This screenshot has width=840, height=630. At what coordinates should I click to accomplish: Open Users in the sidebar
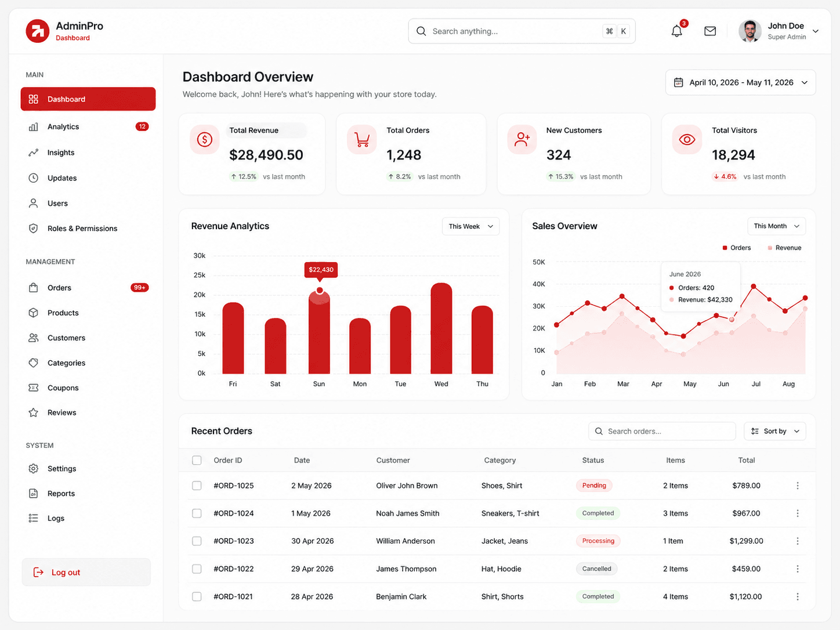pos(88,203)
